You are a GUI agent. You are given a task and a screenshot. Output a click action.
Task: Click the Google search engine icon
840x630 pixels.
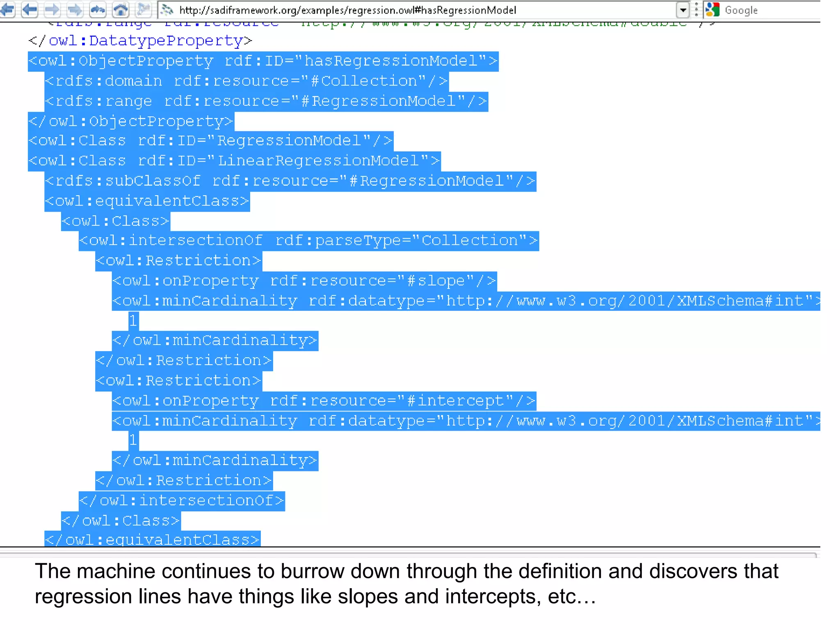point(713,10)
